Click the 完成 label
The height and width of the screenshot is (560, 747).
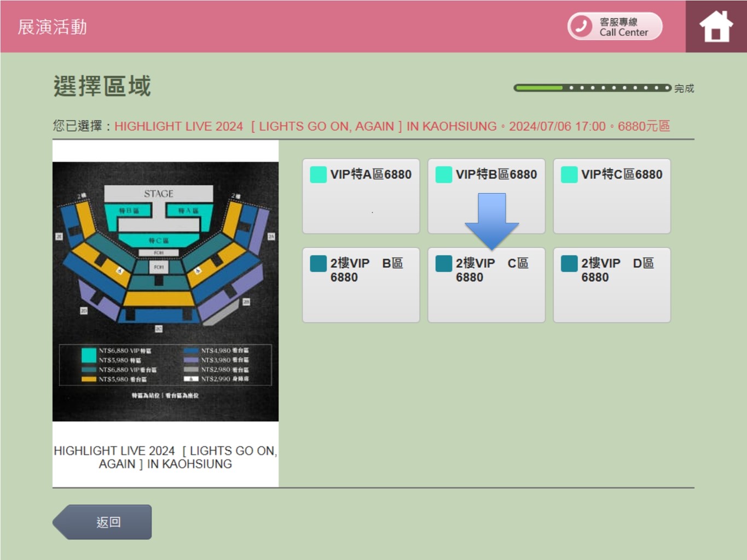[684, 88]
